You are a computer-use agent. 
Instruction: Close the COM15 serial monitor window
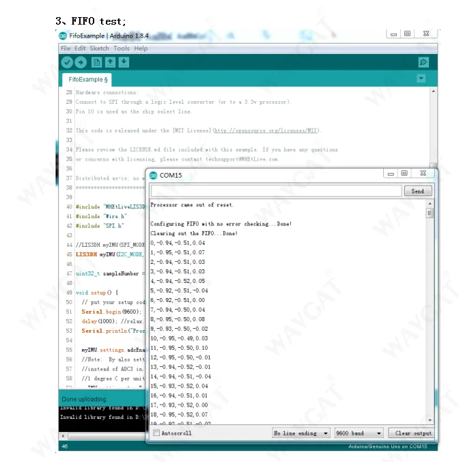[423, 173]
